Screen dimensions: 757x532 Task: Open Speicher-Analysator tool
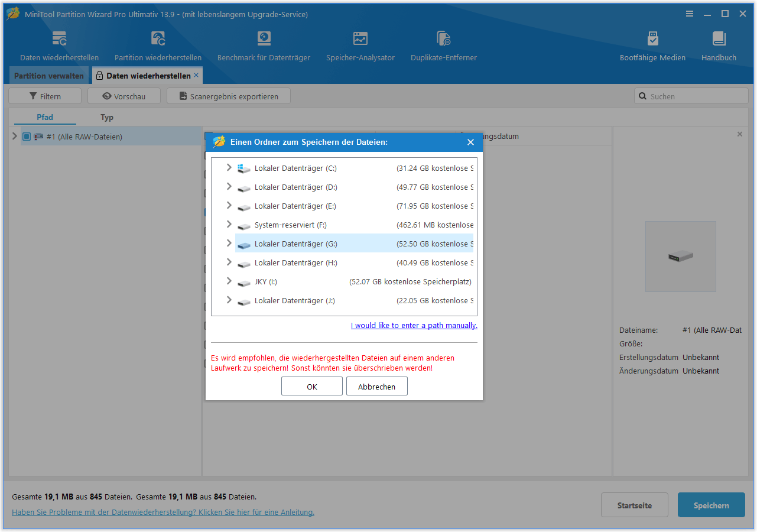coord(360,46)
